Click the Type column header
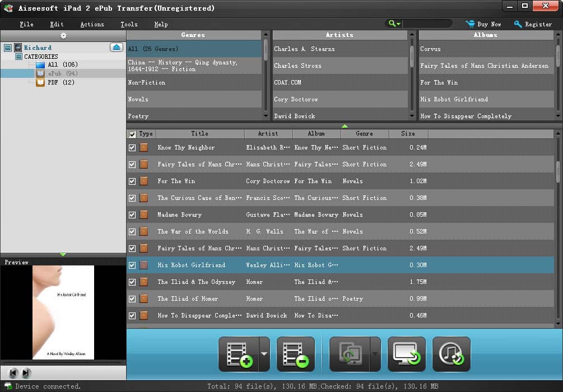This screenshot has height=392, width=563. click(x=146, y=133)
